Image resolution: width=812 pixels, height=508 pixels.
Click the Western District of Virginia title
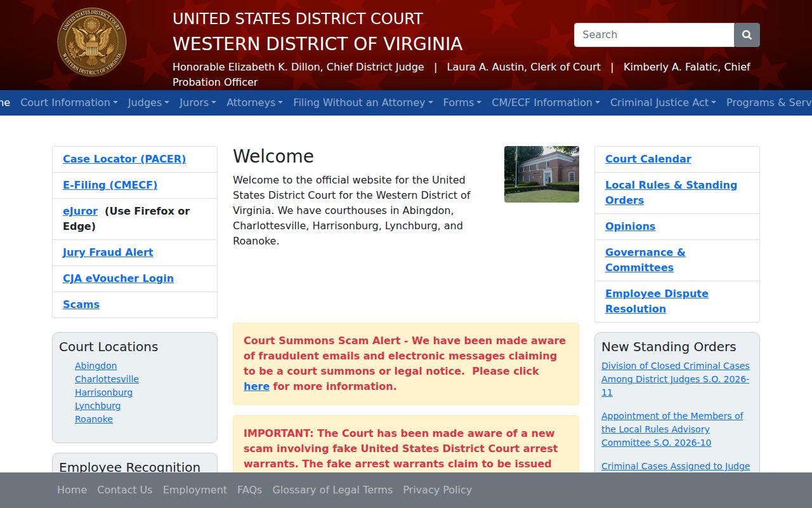(318, 44)
